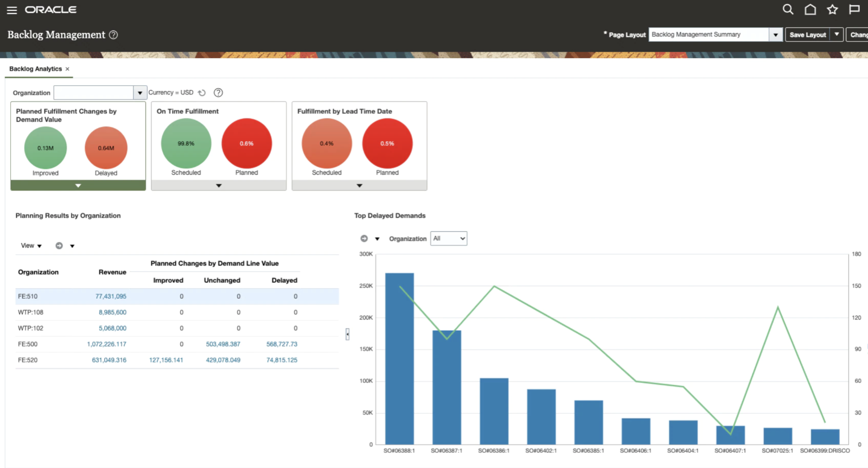The height and width of the screenshot is (468, 868).
Task: Open Top Delayed Demands Organization dropdown
Action: tap(449, 238)
